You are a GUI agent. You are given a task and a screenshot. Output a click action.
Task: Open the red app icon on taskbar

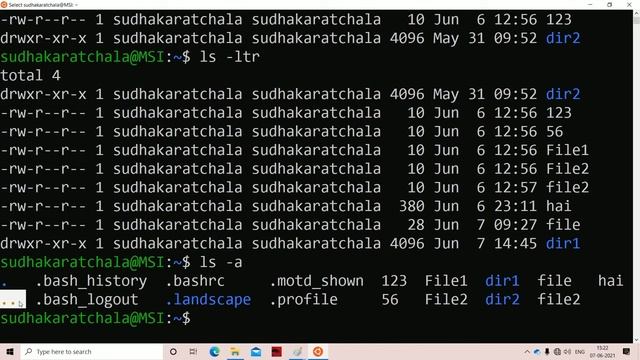click(x=276, y=351)
